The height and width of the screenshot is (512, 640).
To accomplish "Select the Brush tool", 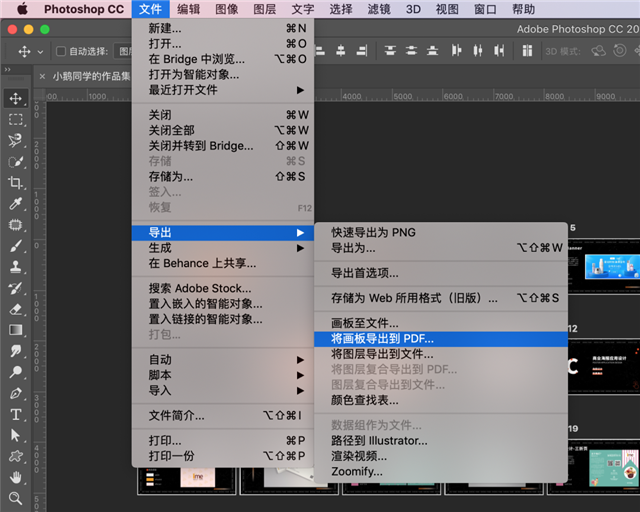I will coord(16,246).
